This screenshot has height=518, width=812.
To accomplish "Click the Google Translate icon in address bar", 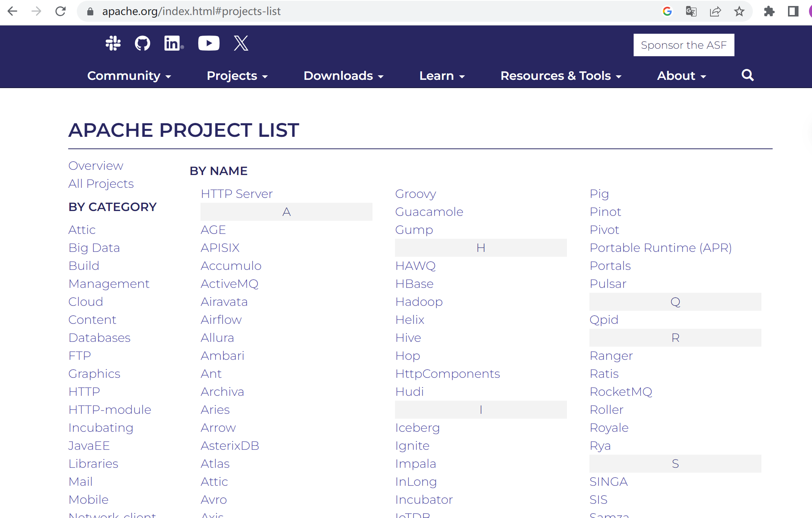I will tap(691, 12).
